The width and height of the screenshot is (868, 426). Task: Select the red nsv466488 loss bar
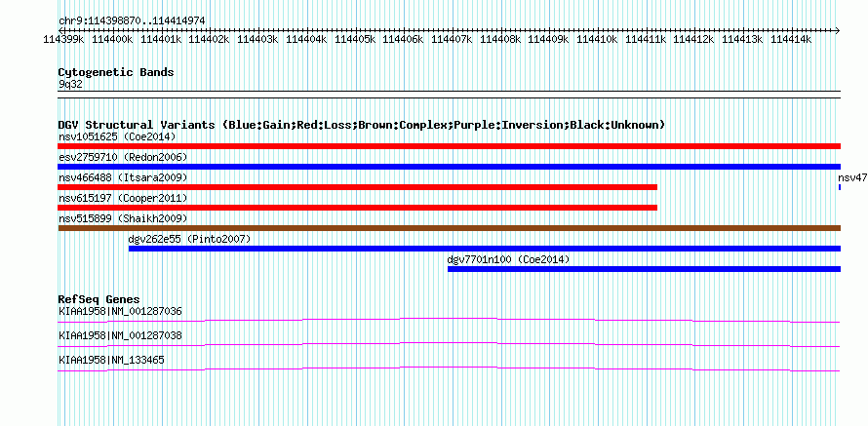(358, 187)
